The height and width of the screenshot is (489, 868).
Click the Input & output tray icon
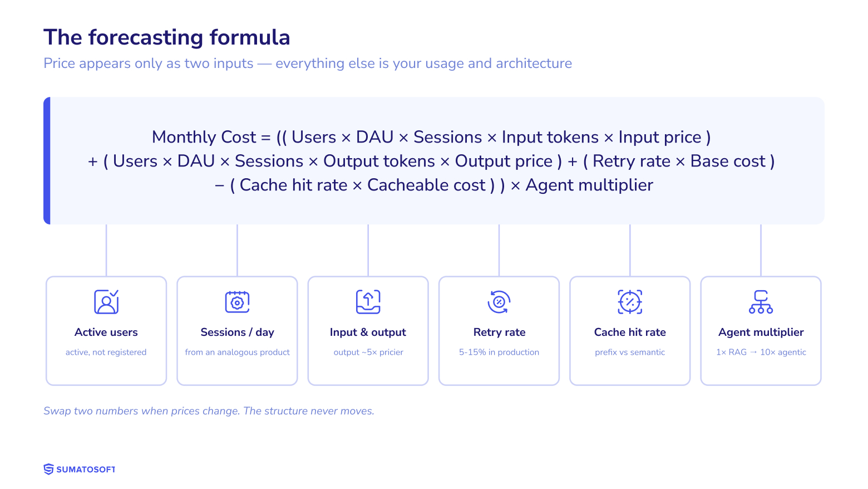click(368, 302)
